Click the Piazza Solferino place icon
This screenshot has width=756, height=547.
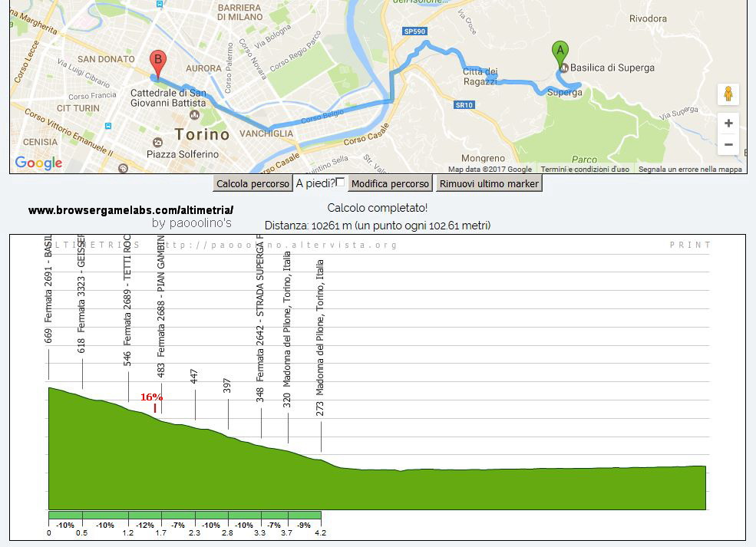pos(157,143)
